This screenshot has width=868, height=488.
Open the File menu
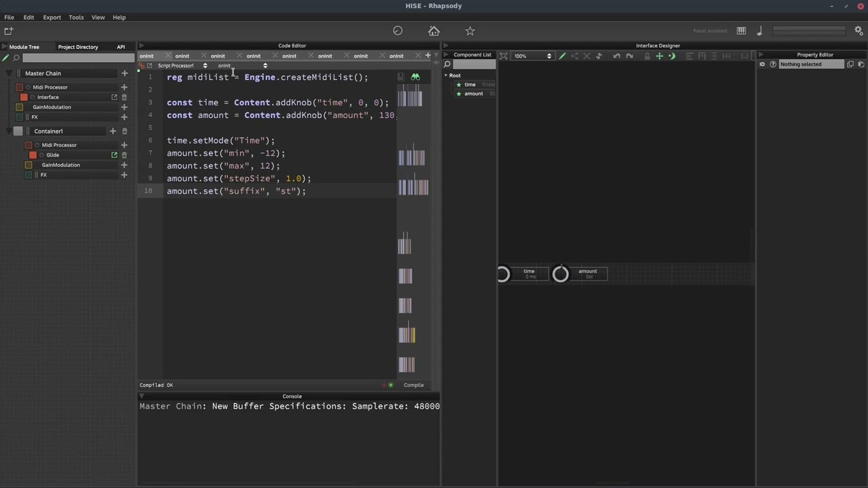click(9, 17)
